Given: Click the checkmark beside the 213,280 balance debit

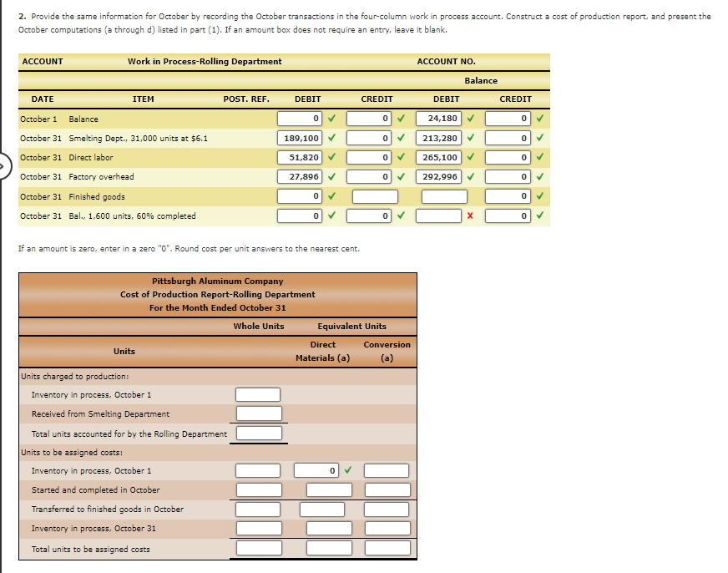Looking at the screenshot, I should coord(469,138).
